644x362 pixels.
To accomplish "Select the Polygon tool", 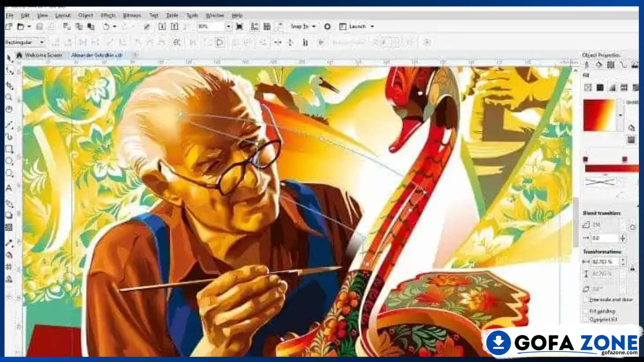I will coord(9,173).
